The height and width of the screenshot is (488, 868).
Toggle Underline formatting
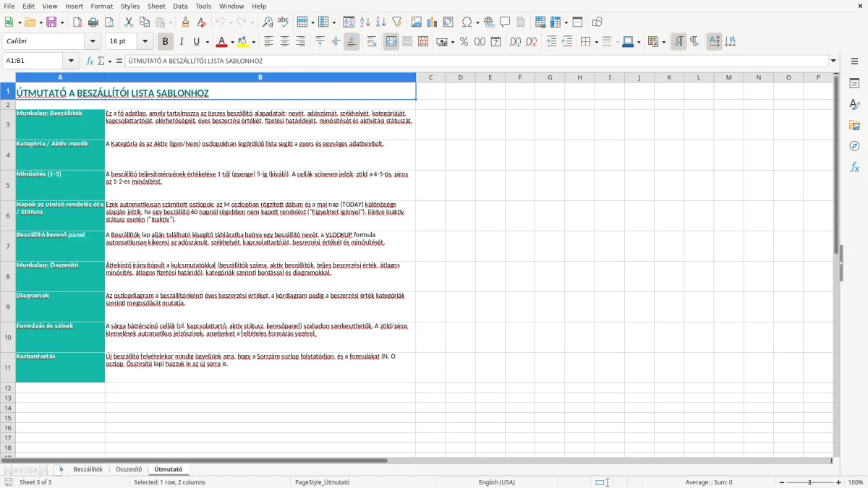point(197,42)
